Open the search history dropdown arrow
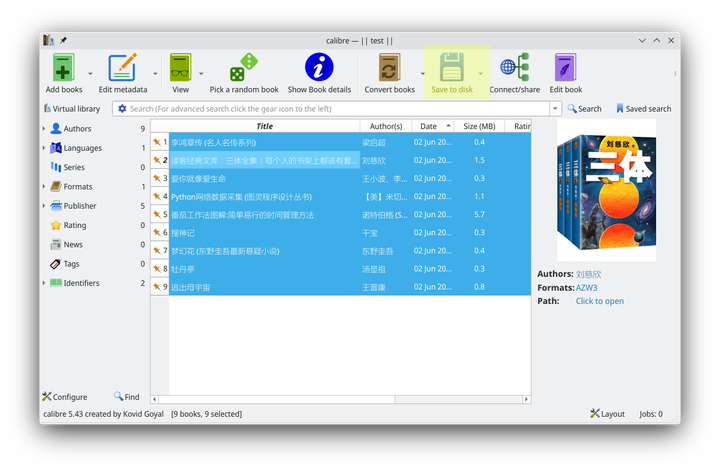Image resolution: width=720 pixels, height=471 pixels. point(555,109)
